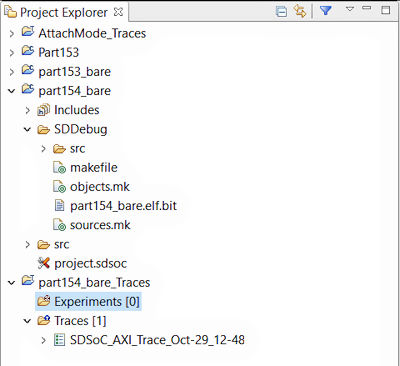Click the AttachMode_Traces project icon
Viewport: 400px width, 366px height.
28,32
